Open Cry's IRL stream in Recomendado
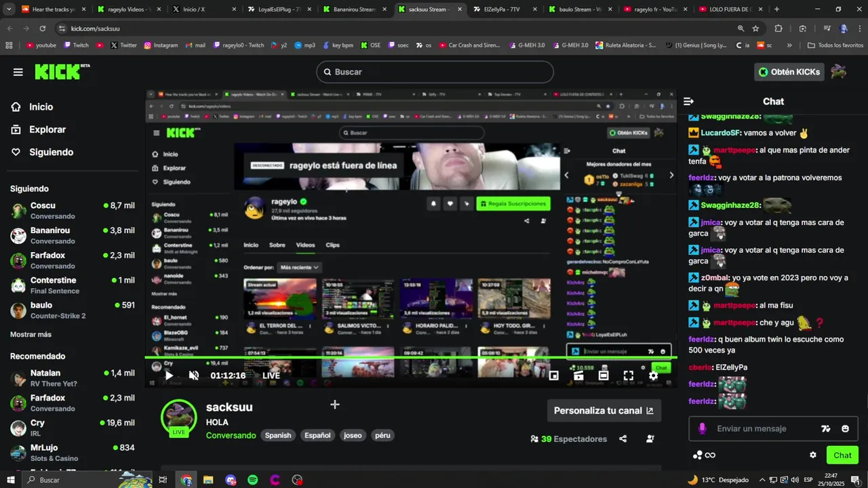 click(x=73, y=428)
